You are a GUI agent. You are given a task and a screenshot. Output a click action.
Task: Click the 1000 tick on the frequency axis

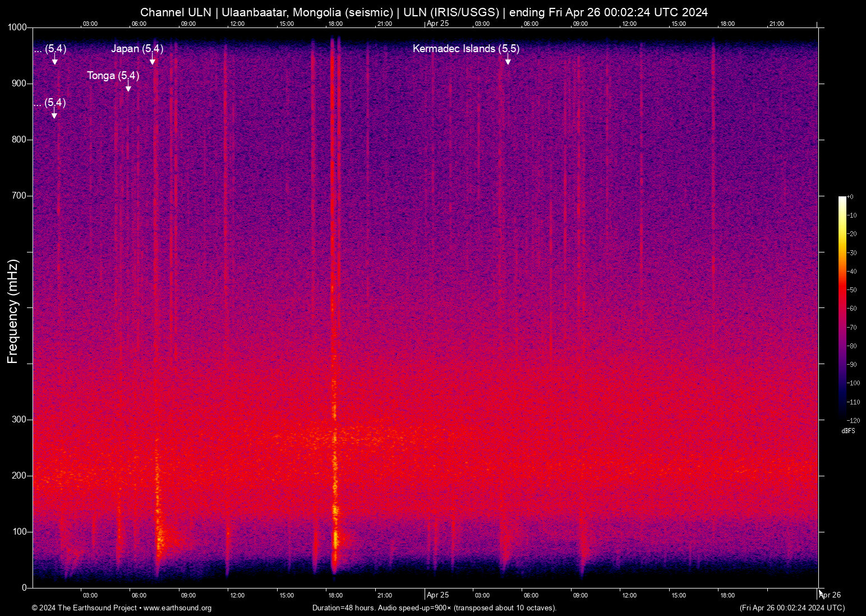17,27
